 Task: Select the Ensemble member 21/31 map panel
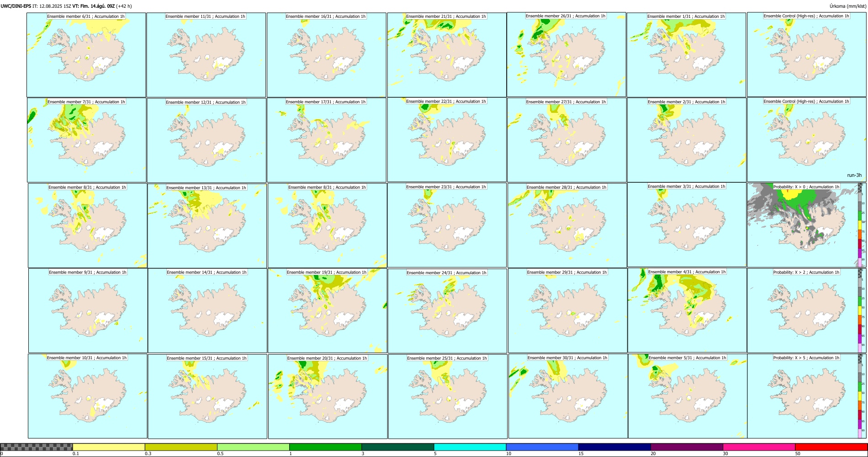447,55
